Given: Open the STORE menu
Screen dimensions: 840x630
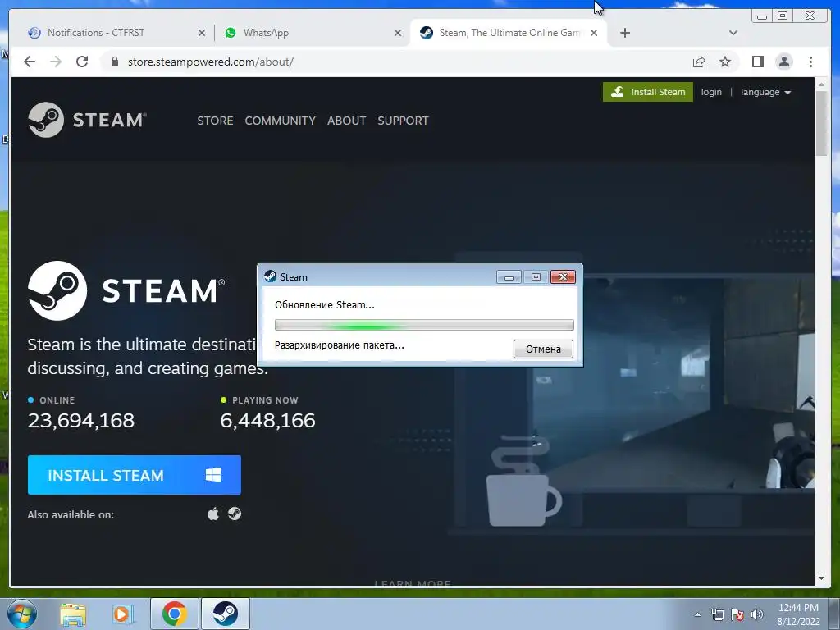Looking at the screenshot, I should [x=215, y=121].
